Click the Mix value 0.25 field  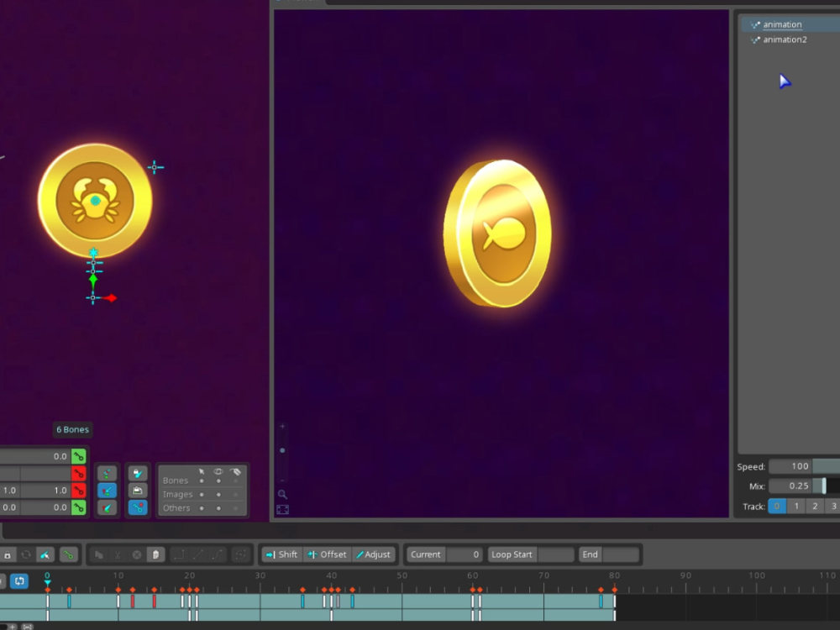pyautogui.click(x=790, y=486)
